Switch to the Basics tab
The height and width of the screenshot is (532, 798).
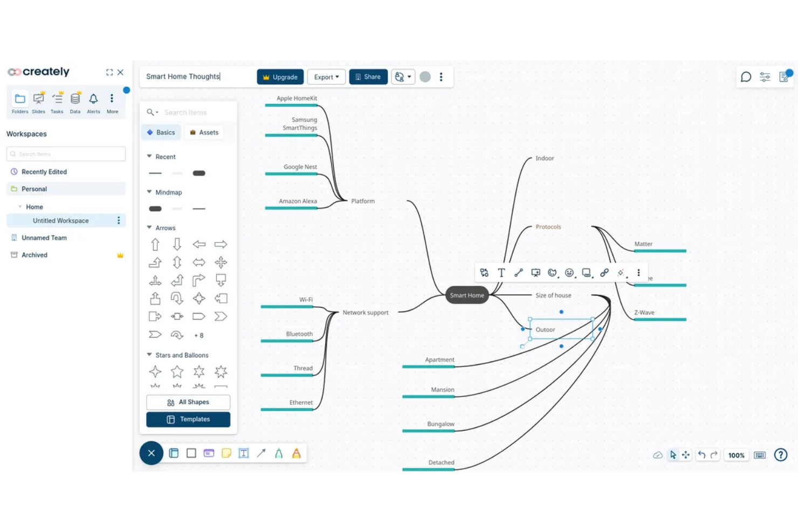pyautogui.click(x=161, y=132)
